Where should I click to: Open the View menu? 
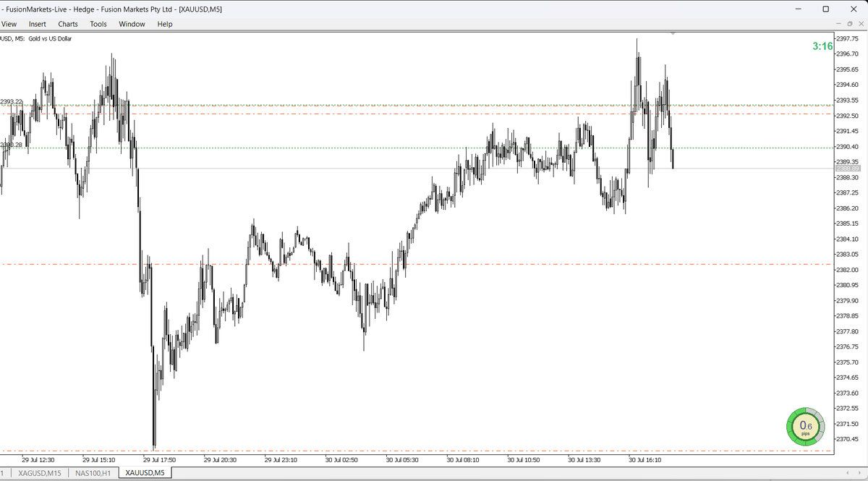click(9, 24)
